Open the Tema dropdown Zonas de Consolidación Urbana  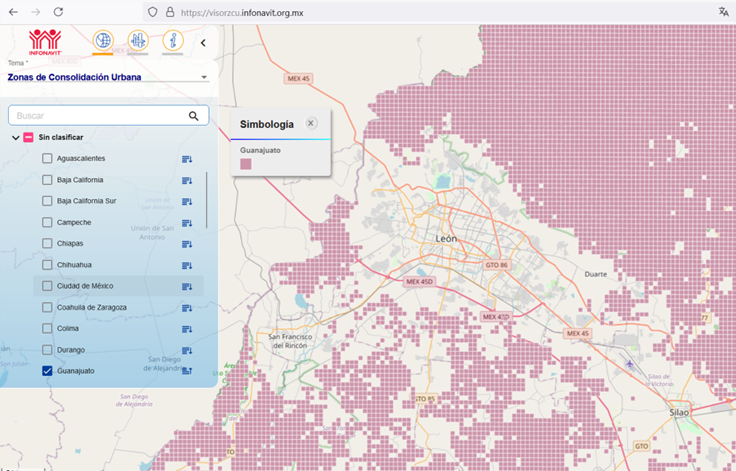[x=107, y=77]
